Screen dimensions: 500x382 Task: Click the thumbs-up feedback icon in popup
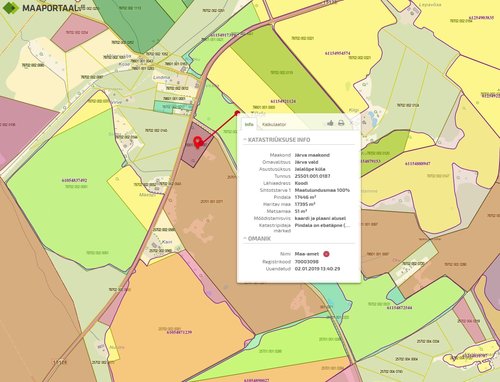tap(330, 123)
